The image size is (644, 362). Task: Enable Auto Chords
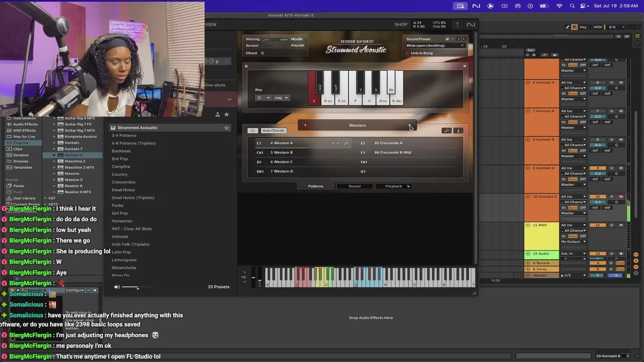pos(273,131)
